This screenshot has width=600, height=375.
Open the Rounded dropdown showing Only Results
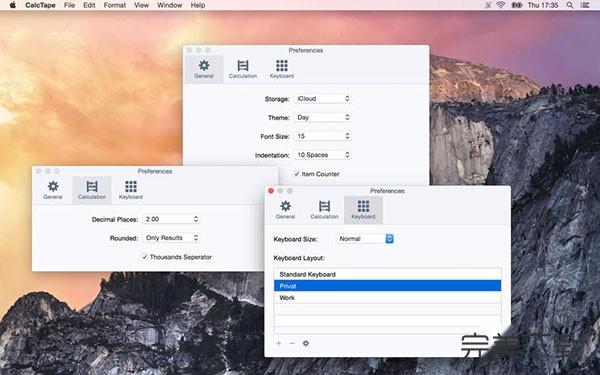coord(171,238)
